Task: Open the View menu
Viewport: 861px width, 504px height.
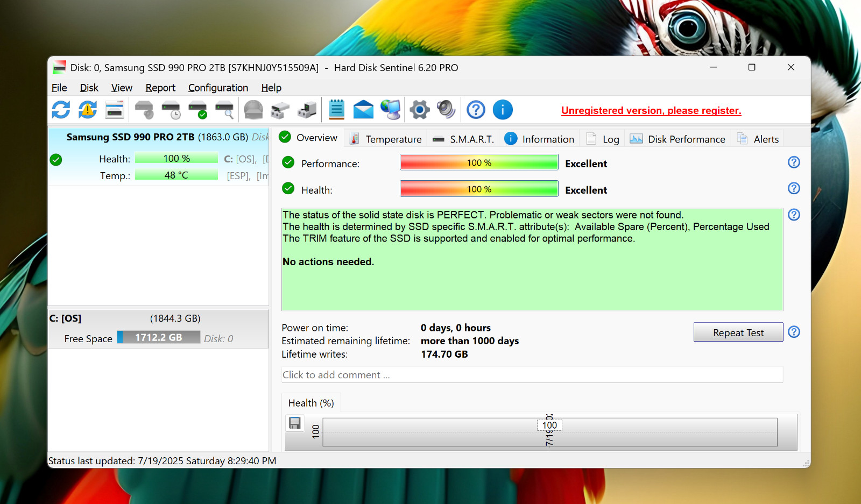Action: pos(122,88)
